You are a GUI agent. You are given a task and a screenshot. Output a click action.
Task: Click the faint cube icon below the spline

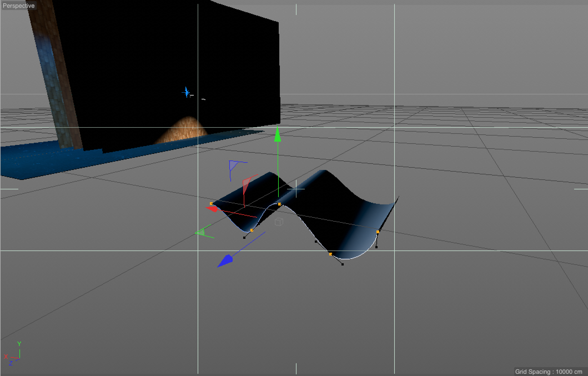(279, 222)
